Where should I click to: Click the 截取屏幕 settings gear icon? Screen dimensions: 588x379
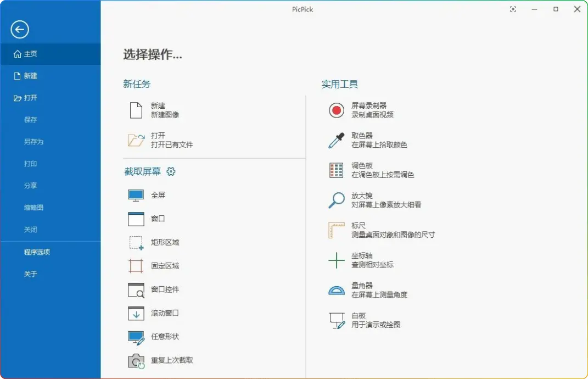click(x=171, y=171)
